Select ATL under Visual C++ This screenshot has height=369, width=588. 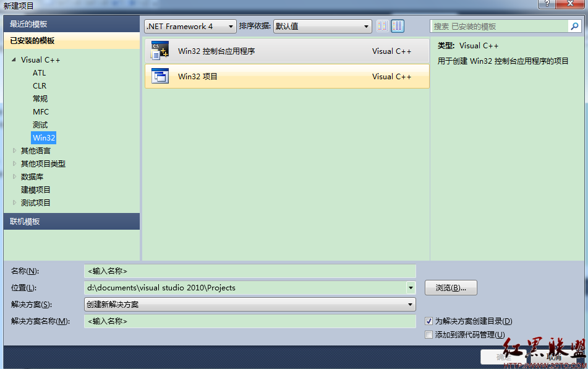(40, 73)
